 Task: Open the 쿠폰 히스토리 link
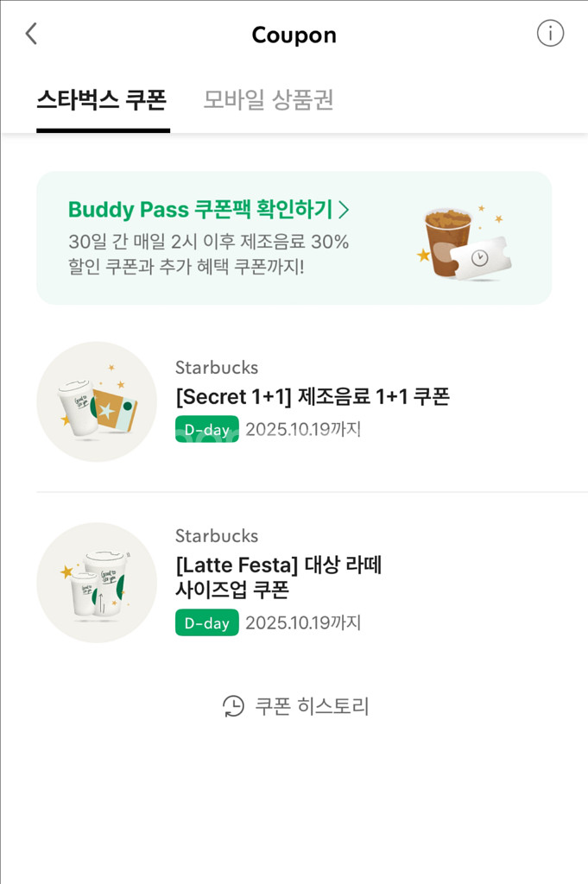pos(312,706)
